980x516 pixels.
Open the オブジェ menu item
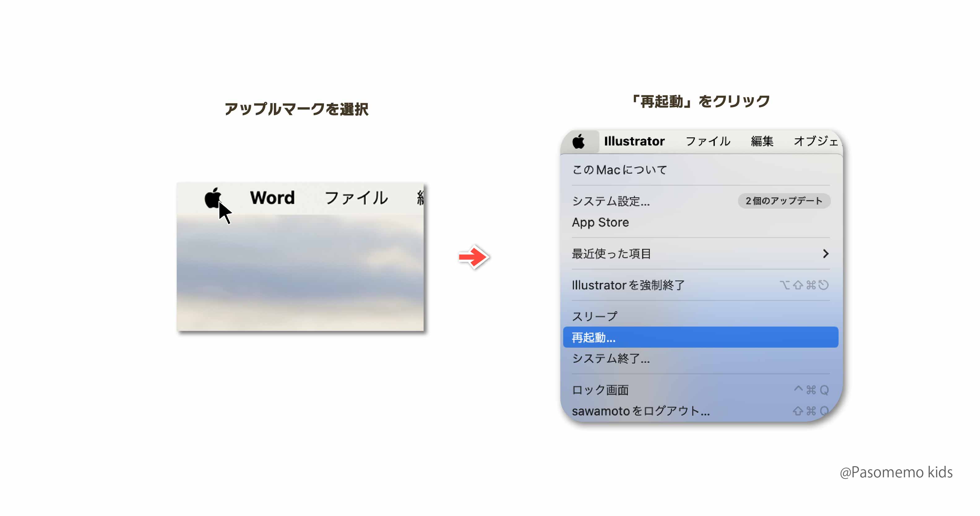[816, 141]
